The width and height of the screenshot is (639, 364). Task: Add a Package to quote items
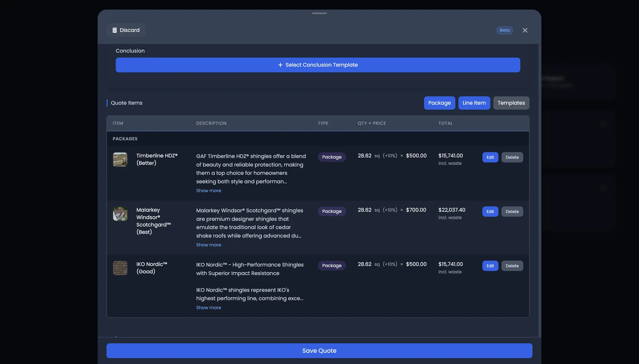pyautogui.click(x=439, y=103)
